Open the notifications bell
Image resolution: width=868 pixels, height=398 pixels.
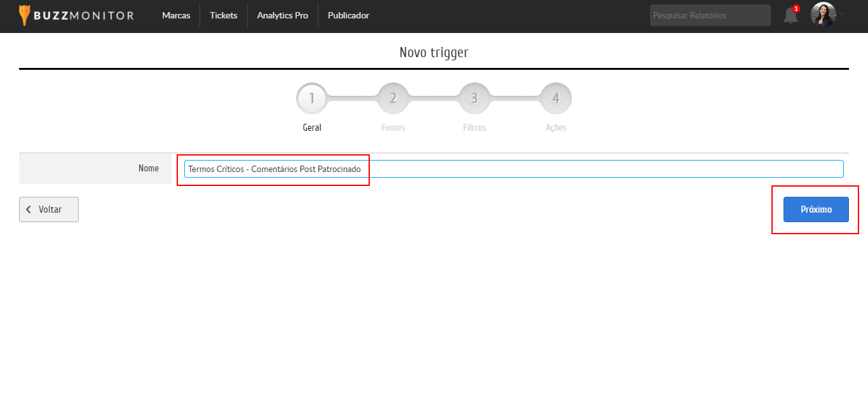pyautogui.click(x=790, y=15)
